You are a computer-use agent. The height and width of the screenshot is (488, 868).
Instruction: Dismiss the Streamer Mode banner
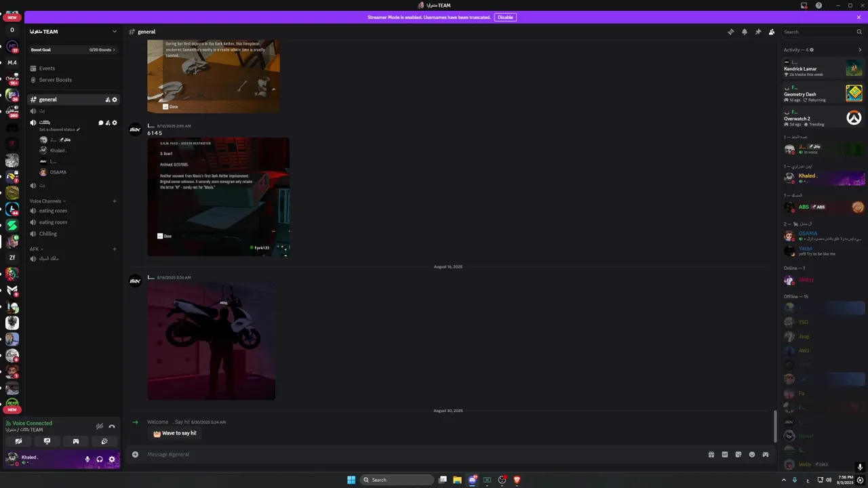click(859, 17)
